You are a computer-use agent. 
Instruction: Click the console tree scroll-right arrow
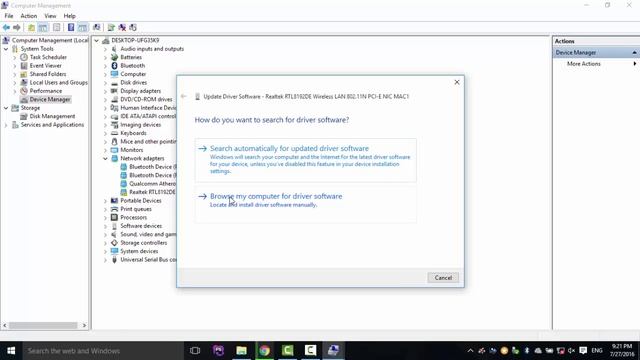[84, 325]
